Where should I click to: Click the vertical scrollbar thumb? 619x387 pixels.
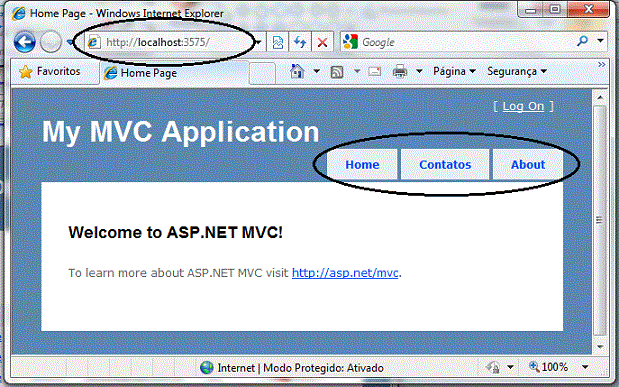click(600, 221)
